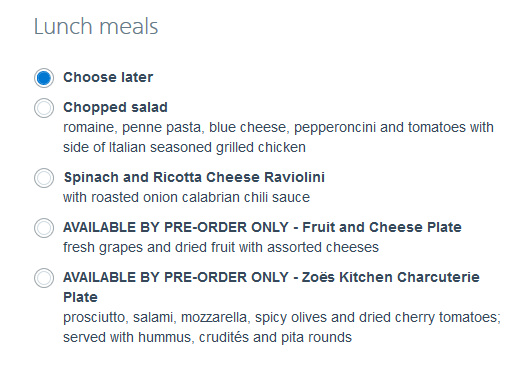Image resolution: width=505 pixels, height=370 pixels.
Task: Click the hummus, crudités and pita rounds line
Action: pos(207,338)
